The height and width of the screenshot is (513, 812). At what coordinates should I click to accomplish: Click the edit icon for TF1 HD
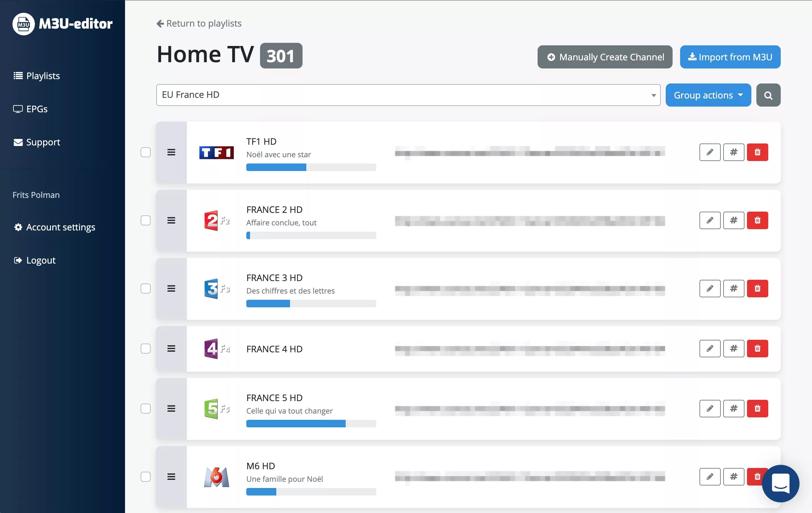pos(710,152)
